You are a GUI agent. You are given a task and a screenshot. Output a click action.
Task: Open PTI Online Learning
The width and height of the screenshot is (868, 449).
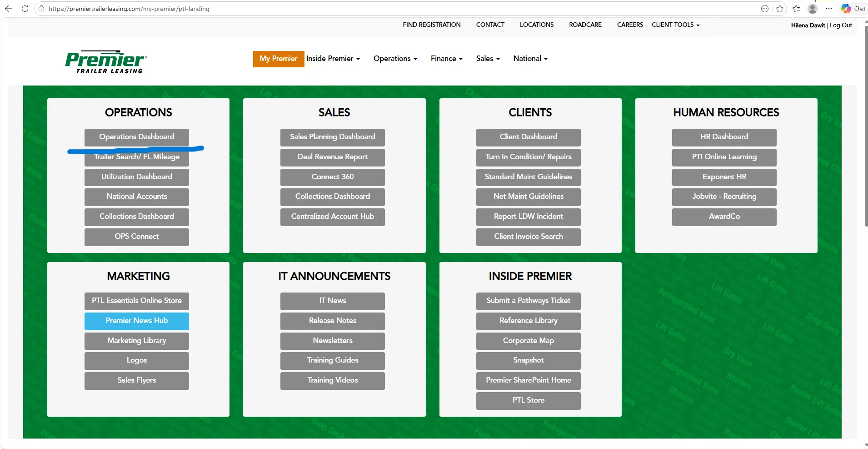point(724,157)
